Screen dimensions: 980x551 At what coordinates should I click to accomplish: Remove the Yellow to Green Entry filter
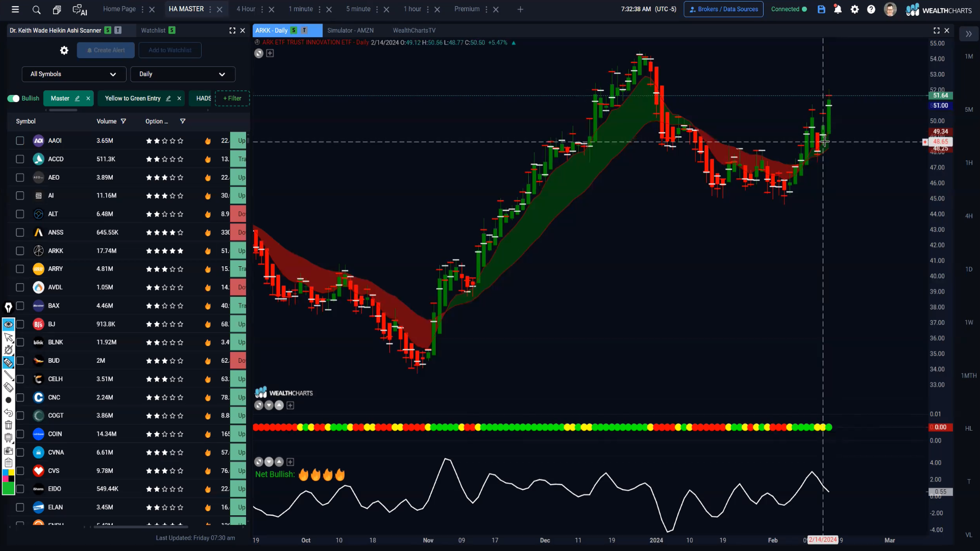coord(179,98)
